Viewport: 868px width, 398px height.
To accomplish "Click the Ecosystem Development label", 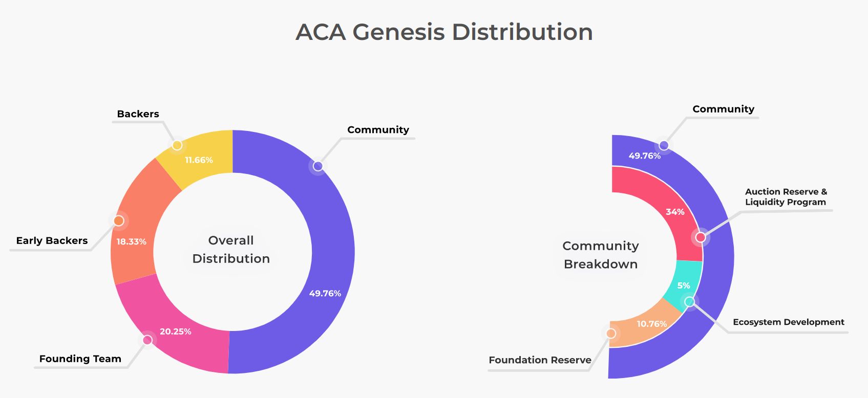I will tap(789, 322).
